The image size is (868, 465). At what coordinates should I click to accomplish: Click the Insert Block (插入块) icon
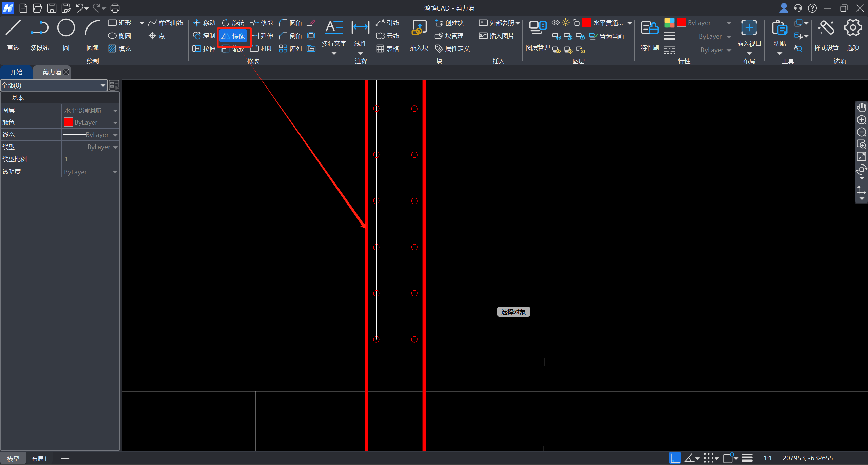[419, 28]
